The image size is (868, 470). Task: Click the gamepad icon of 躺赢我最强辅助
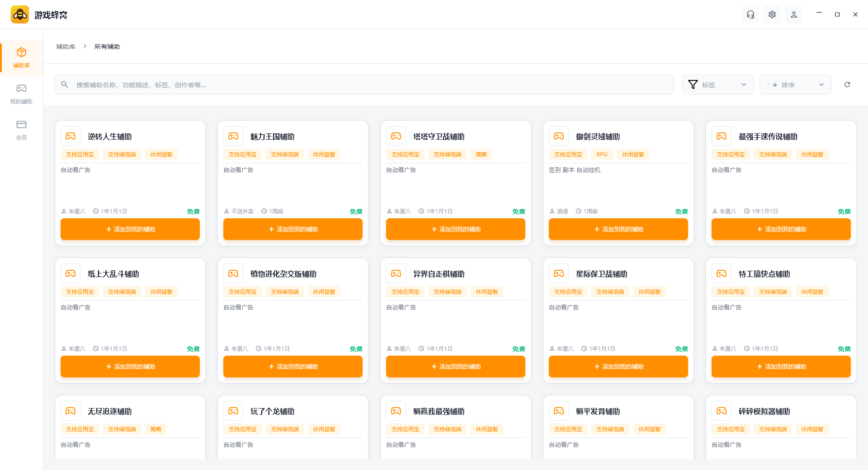click(396, 411)
